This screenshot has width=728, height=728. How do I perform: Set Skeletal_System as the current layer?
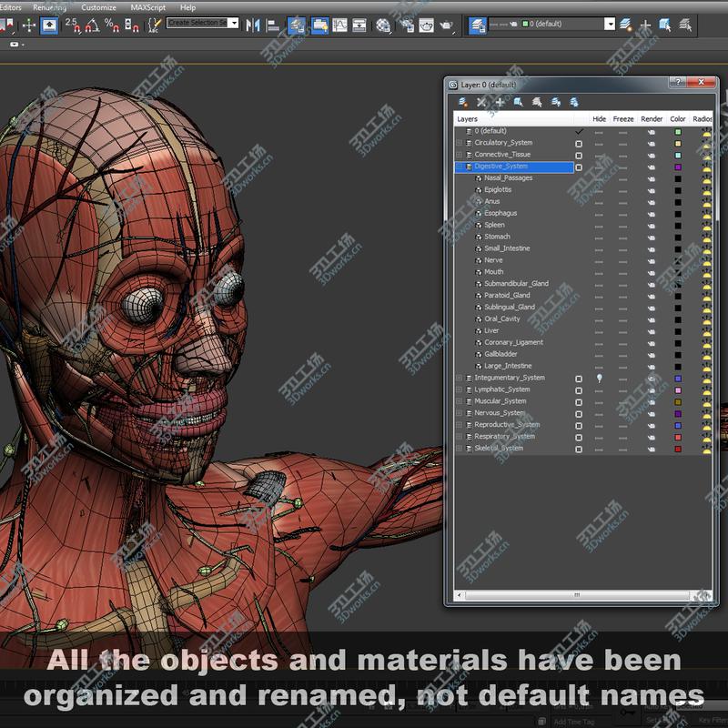click(579, 450)
